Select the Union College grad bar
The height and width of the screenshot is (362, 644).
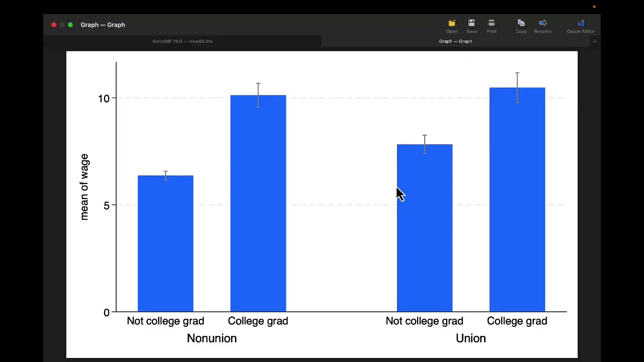pyautogui.click(x=517, y=211)
